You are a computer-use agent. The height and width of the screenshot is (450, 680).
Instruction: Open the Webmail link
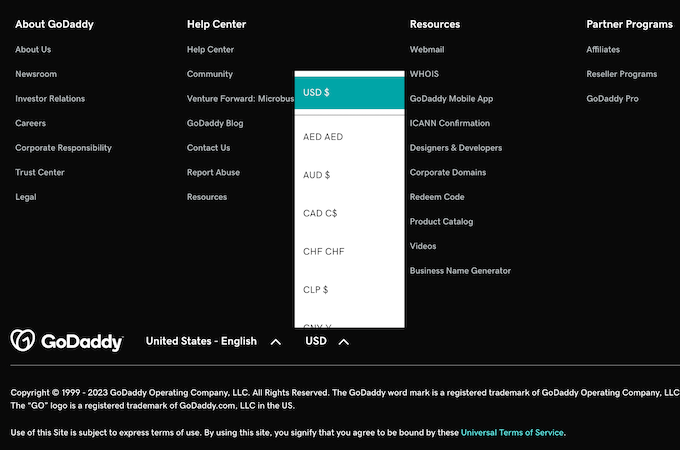pos(427,49)
